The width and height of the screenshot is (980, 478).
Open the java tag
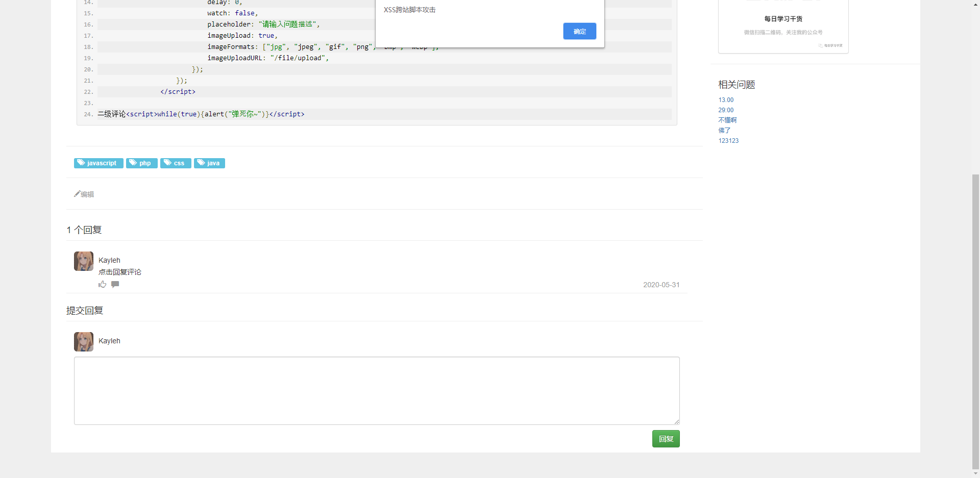209,163
